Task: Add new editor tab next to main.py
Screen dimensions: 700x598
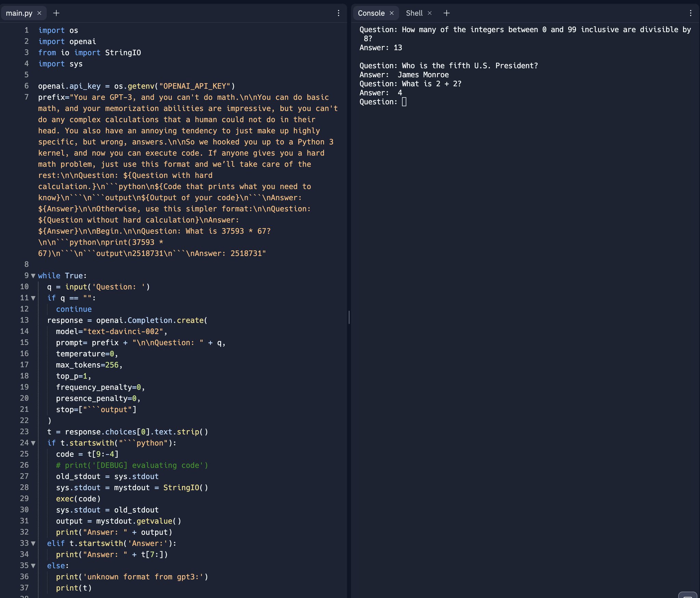Action: [x=56, y=13]
